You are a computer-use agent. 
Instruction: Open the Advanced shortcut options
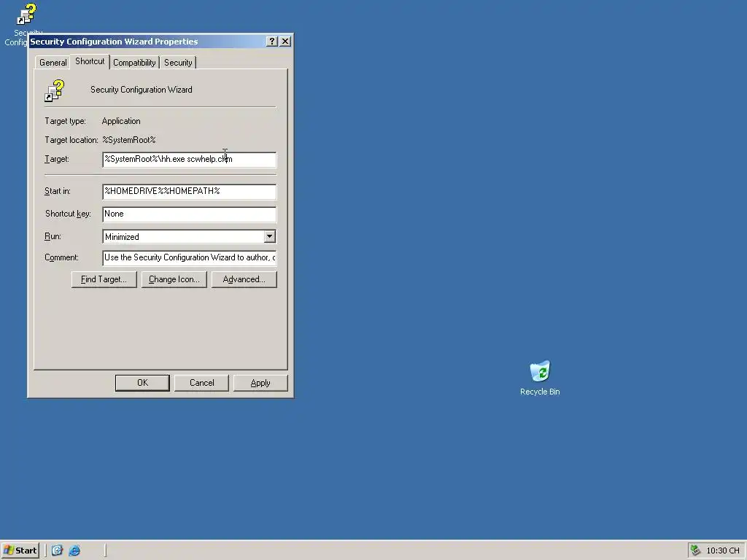[x=244, y=279]
